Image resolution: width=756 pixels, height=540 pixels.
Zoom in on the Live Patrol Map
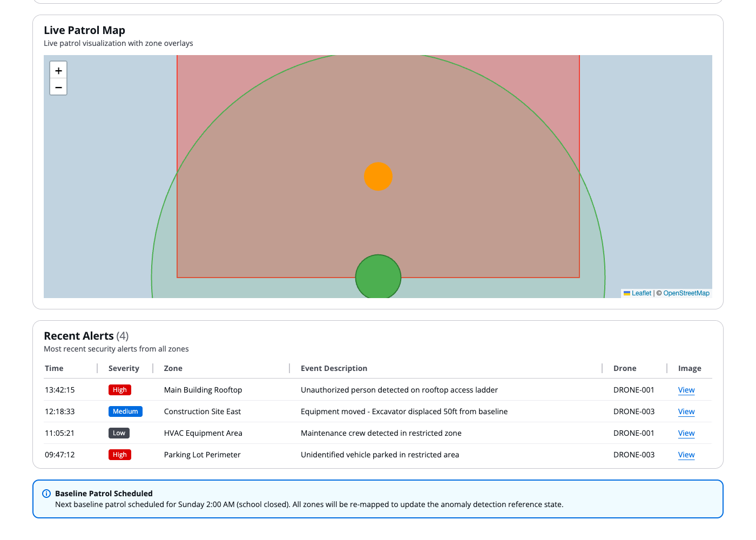(58, 70)
